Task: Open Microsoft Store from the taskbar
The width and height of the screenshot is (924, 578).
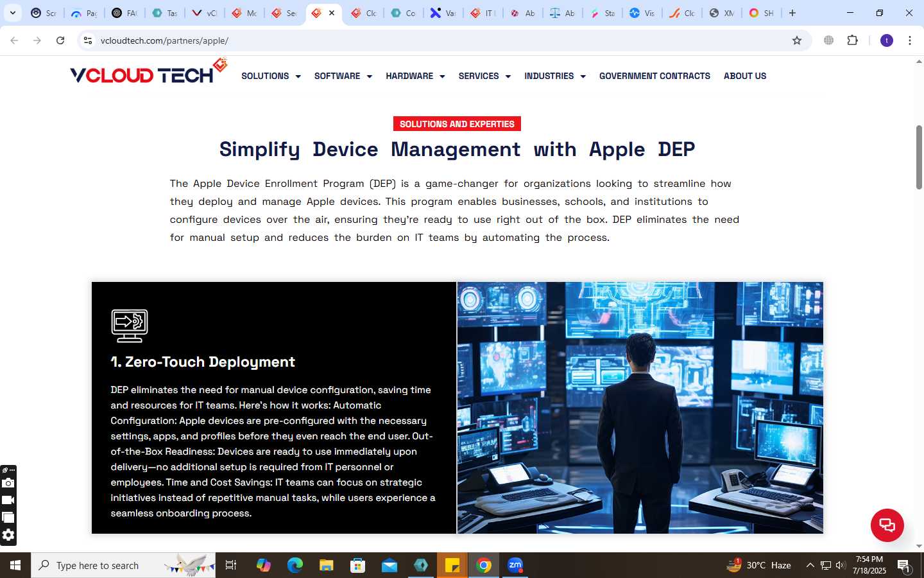Action: click(357, 565)
